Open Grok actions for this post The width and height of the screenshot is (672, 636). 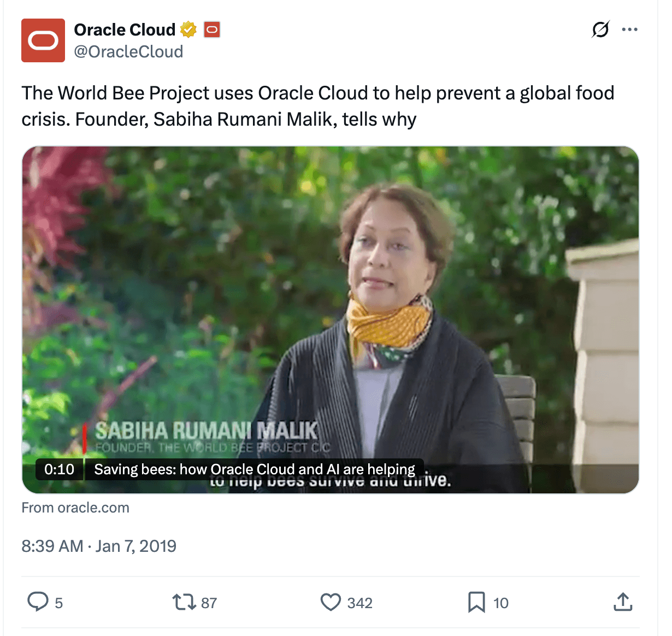600,30
